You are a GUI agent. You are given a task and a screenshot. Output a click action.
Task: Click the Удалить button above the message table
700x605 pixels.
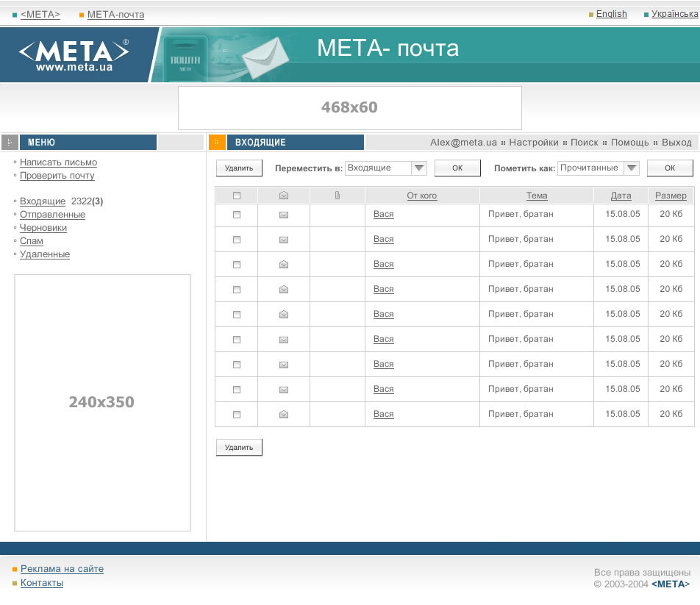[x=239, y=168]
